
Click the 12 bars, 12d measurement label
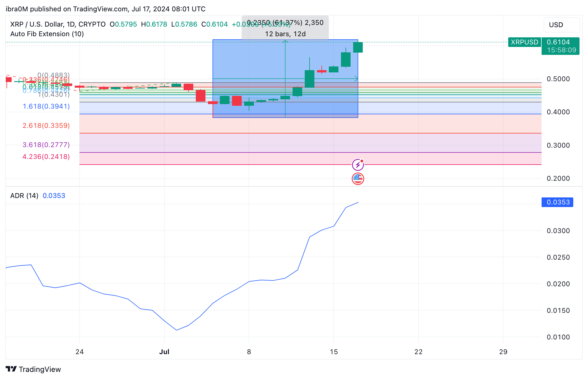tap(285, 34)
